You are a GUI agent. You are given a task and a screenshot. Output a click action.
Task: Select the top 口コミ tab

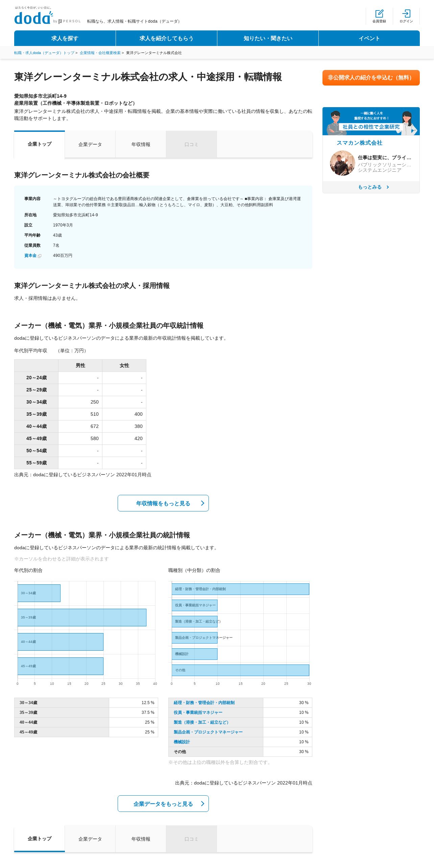click(191, 144)
